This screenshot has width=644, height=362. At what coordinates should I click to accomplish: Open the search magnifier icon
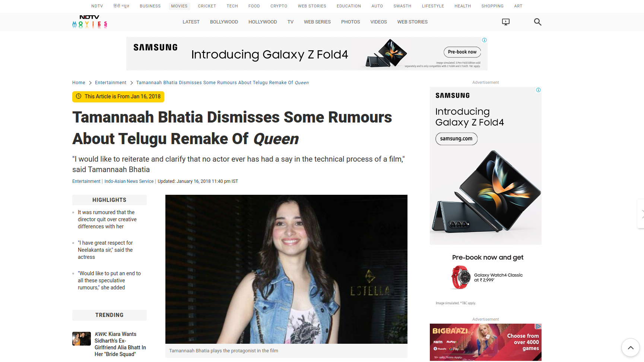click(x=537, y=22)
